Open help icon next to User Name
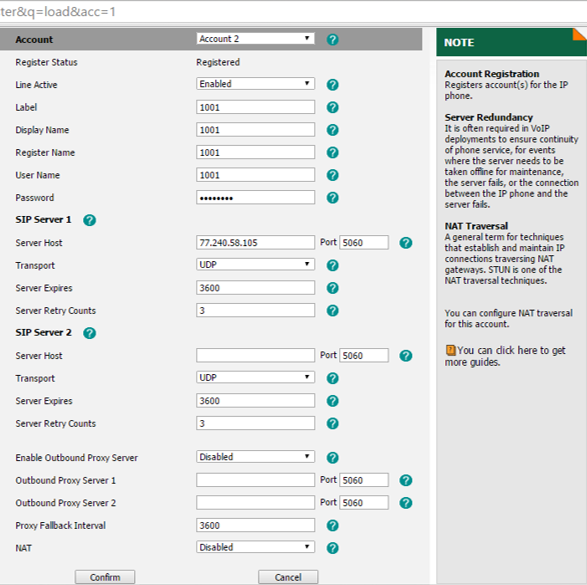This screenshot has height=585, width=587. pyautogui.click(x=332, y=175)
